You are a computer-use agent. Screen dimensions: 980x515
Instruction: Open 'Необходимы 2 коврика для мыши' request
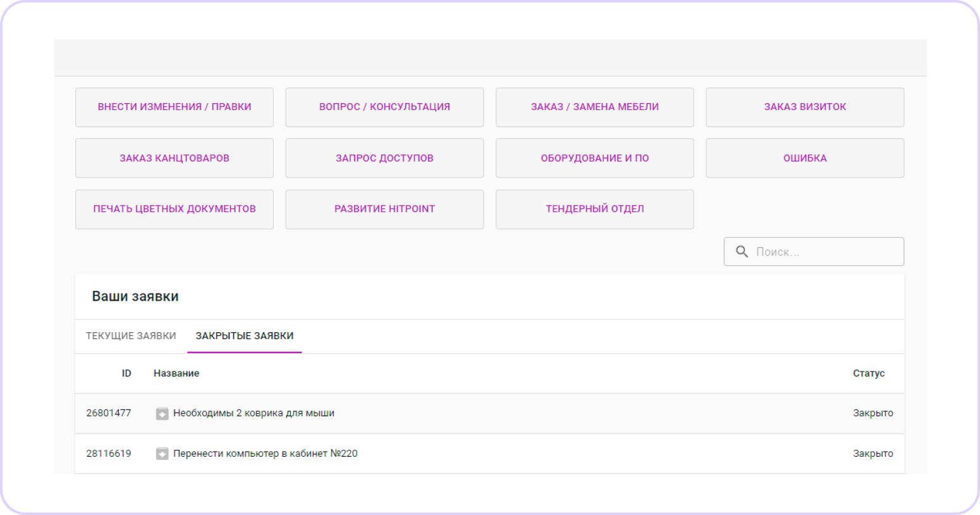[x=254, y=413]
